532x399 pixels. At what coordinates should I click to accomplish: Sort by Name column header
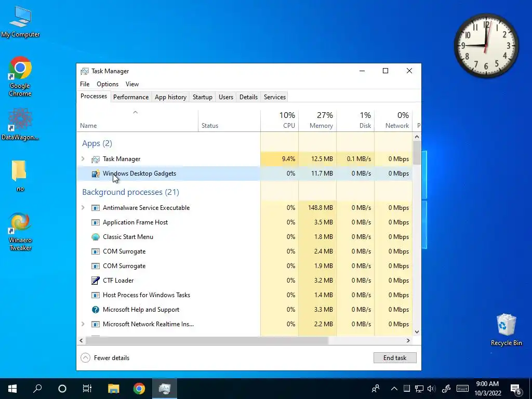(x=137, y=121)
